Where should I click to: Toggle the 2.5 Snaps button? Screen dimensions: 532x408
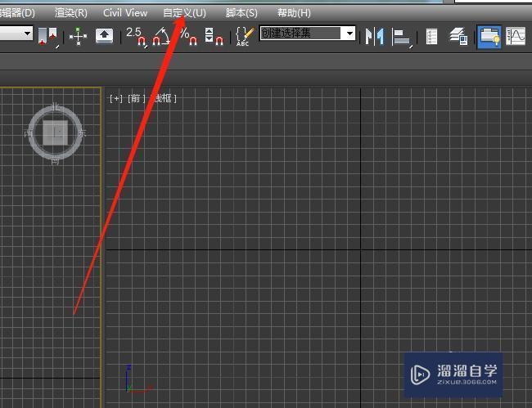point(137,36)
